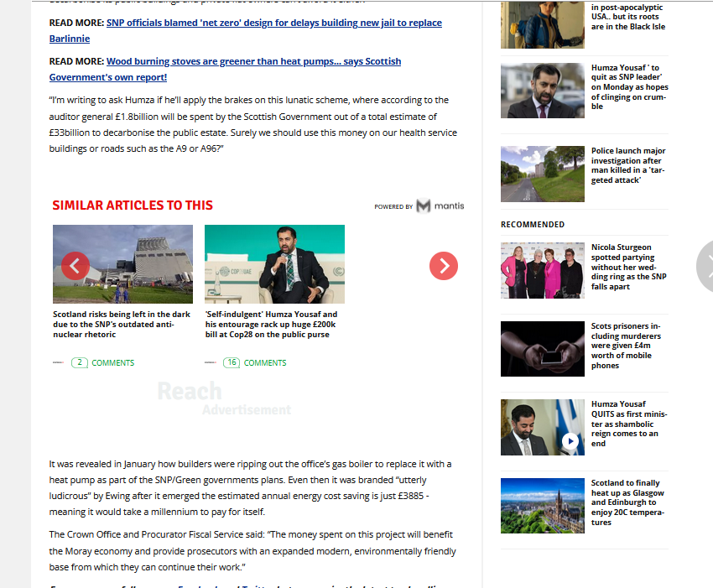This screenshot has width=713, height=588.
Task: View comments on the anti-nuclear rhetoric article
Action: [x=112, y=363]
